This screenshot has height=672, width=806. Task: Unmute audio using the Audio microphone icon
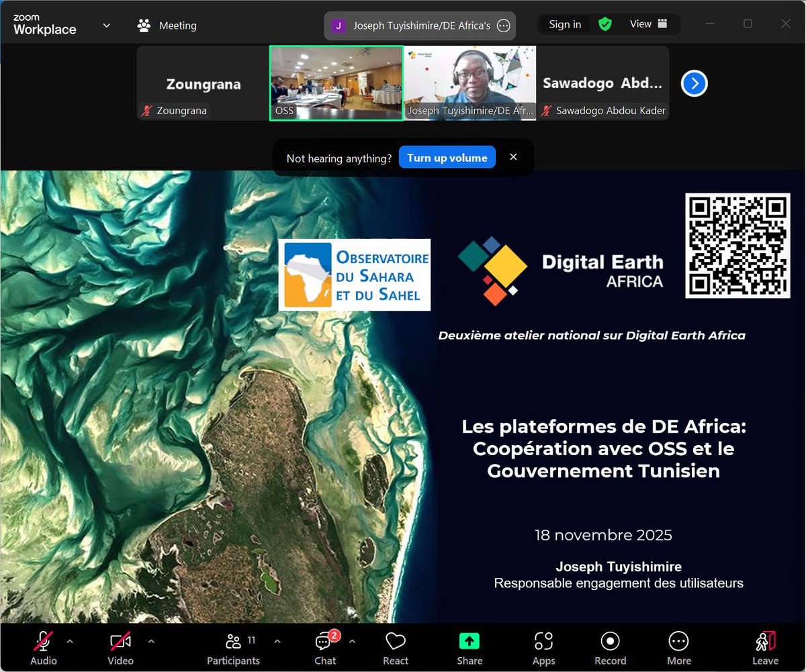[43, 641]
